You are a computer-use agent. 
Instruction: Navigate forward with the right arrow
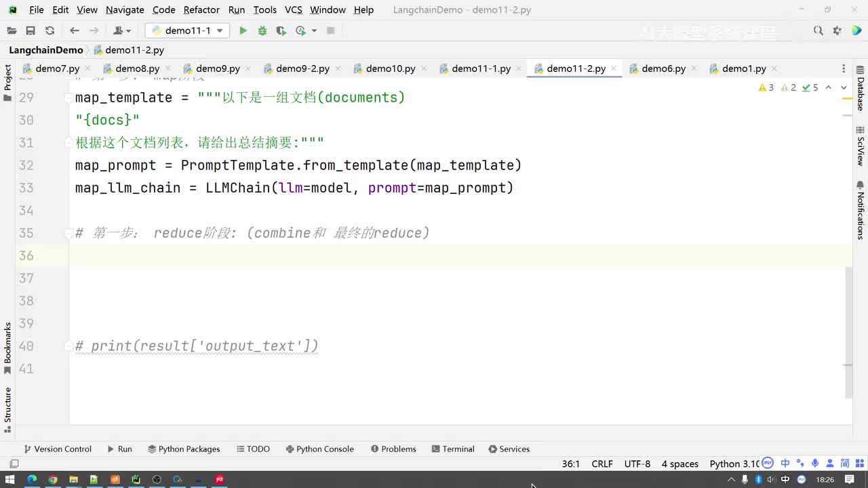(x=94, y=30)
